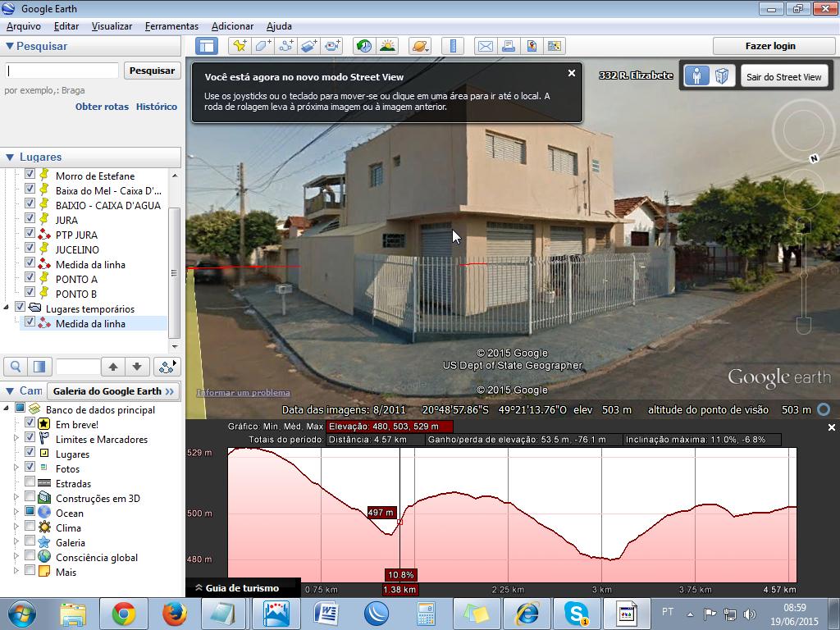The height and width of the screenshot is (630, 840).
Task: Collapse the Lugares panel
Action: pyautogui.click(x=10, y=157)
